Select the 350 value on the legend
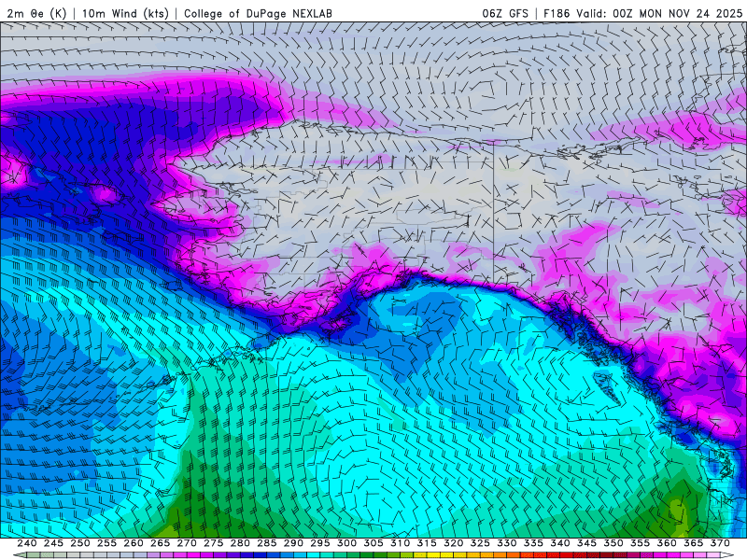Viewport: 747px width, 560px height. click(x=613, y=543)
